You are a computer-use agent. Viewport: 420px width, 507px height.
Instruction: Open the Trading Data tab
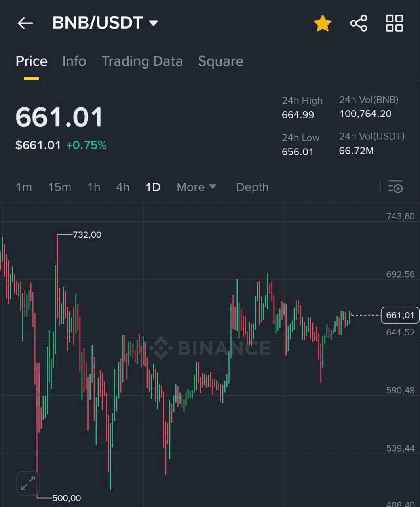click(142, 61)
